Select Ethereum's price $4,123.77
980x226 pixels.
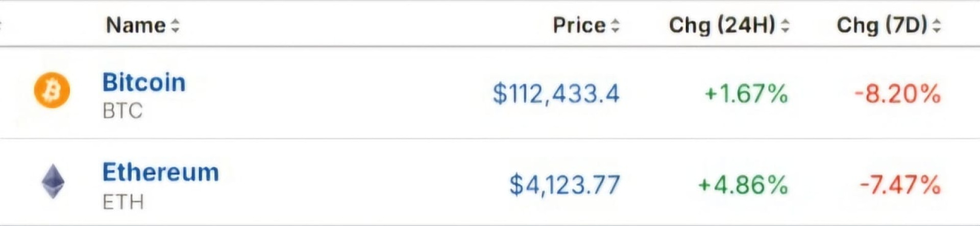tap(565, 185)
